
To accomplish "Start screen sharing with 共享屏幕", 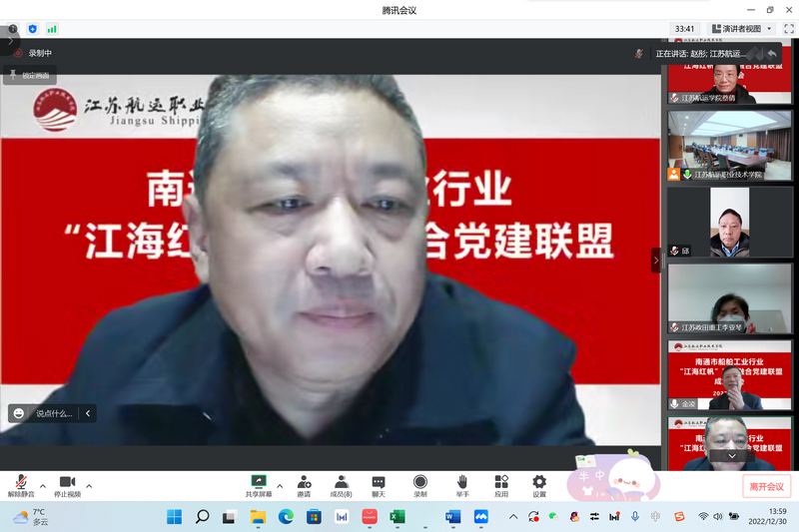I will 259,486.
